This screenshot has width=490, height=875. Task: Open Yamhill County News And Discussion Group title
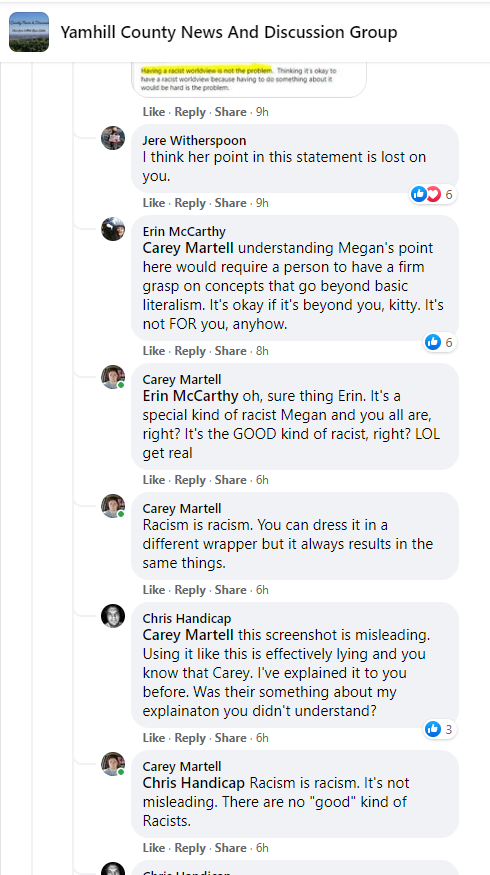(x=229, y=32)
